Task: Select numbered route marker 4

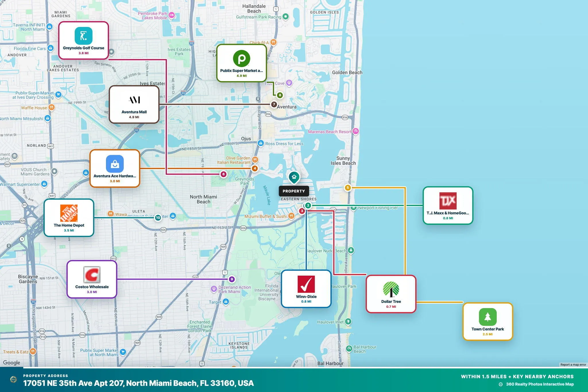Action: click(255, 168)
